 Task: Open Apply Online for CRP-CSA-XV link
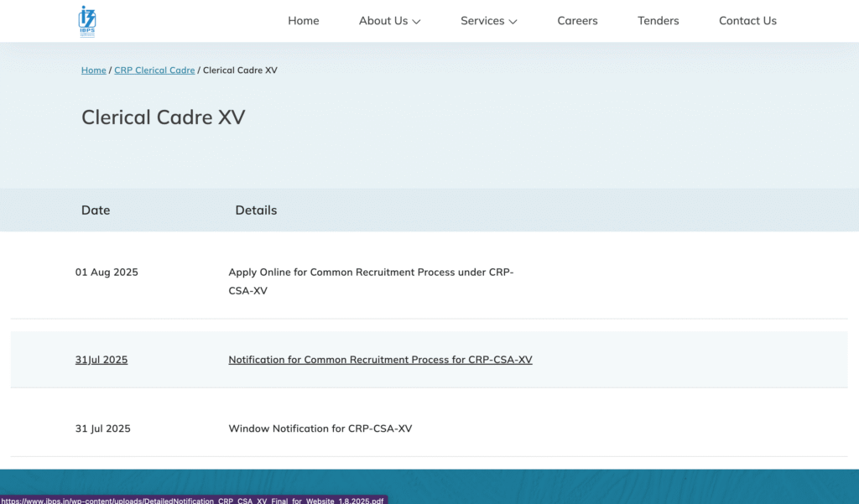click(x=371, y=281)
